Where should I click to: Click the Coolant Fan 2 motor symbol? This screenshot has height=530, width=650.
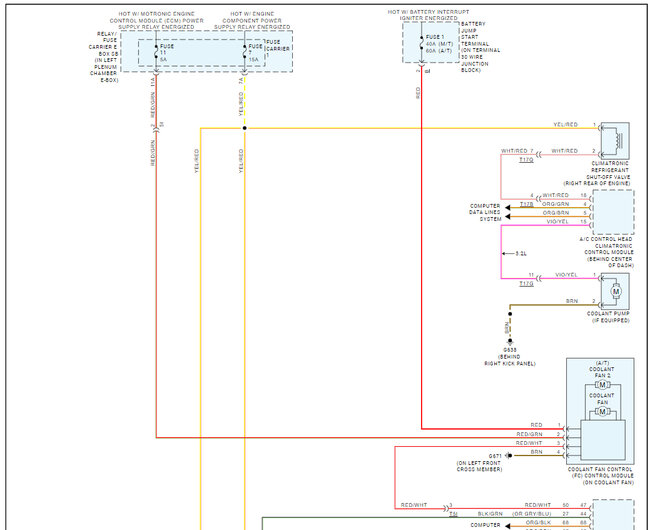click(x=602, y=385)
